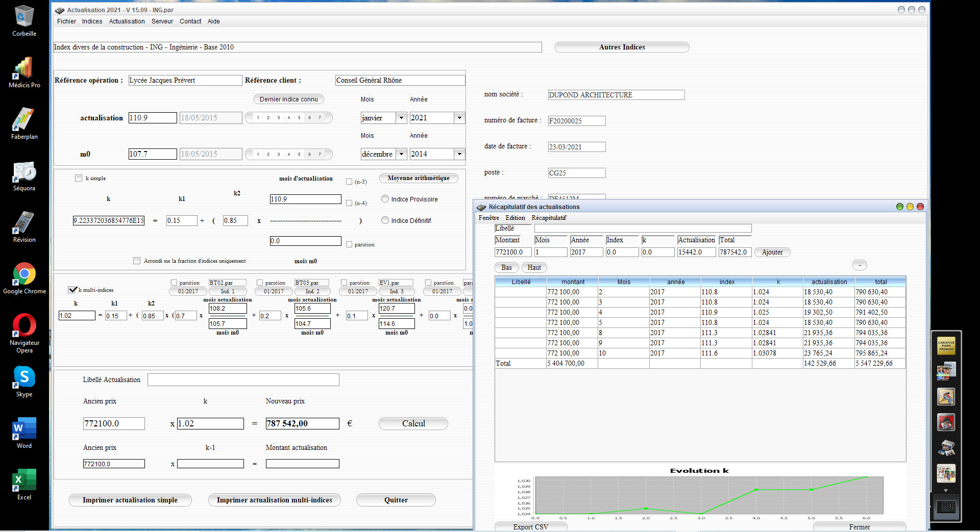Screen dimensions: 980x532
Task: Expand the janvier month dropdown
Action: coord(401,118)
